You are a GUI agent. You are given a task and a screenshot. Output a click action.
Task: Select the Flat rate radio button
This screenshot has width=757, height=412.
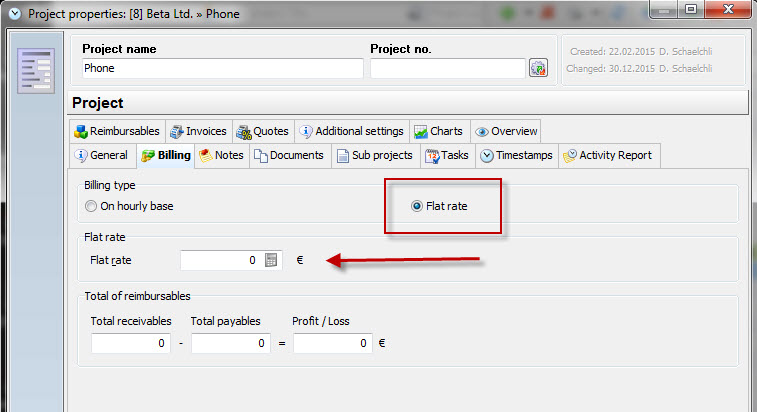(x=417, y=206)
